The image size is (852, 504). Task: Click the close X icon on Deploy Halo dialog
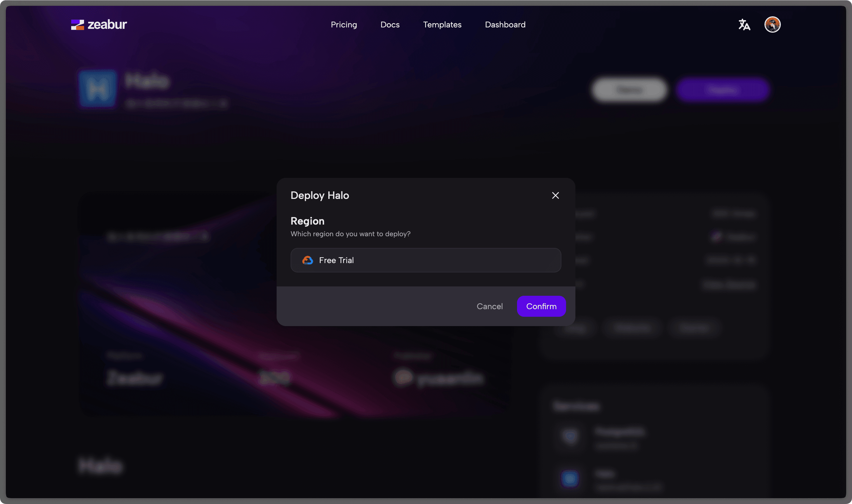[x=555, y=196]
